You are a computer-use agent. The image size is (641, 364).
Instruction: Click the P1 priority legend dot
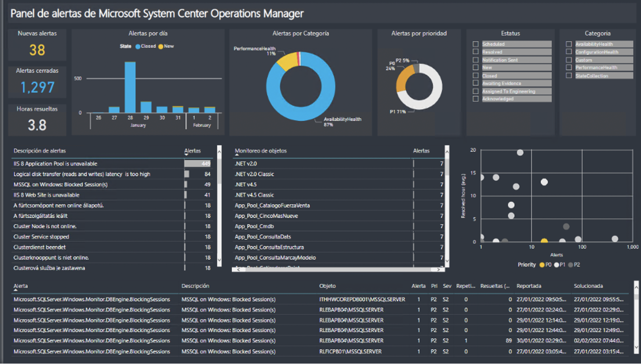pyautogui.click(x=557, y=265)
